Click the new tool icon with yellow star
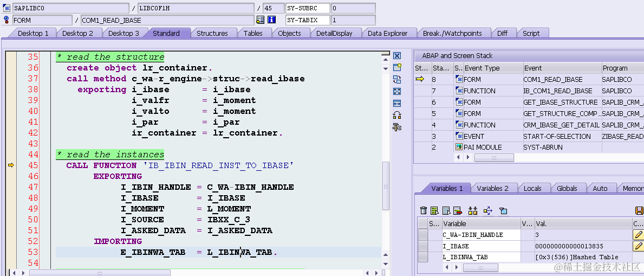The height and width of the screenshot is (276, 644). point(397,67)
